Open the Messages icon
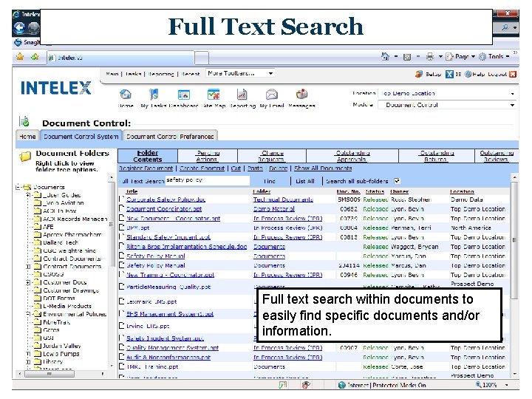This screenshot has height=399, width=532. point(301,94)
